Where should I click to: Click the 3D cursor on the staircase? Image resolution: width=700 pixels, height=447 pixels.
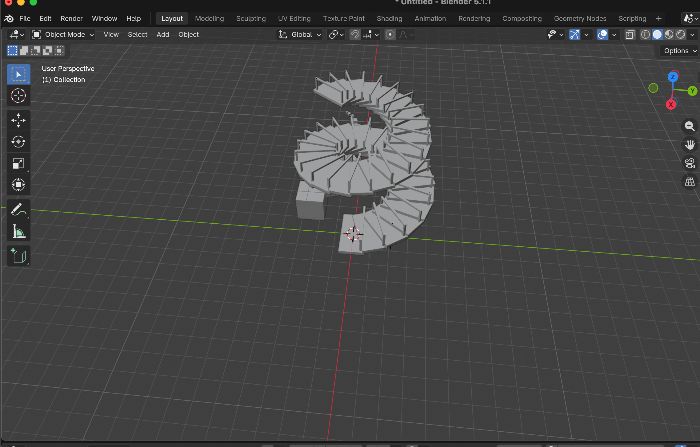click(353, 234)
